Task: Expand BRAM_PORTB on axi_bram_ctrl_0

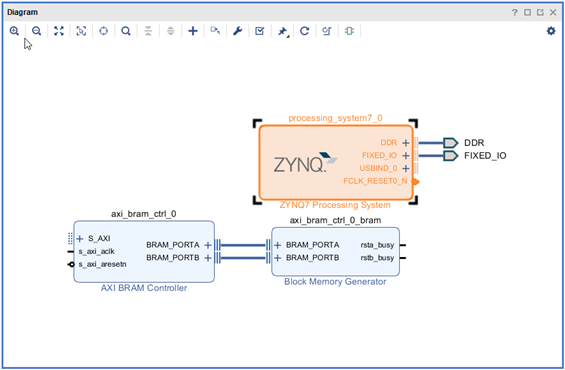Action: click(208, 258)
